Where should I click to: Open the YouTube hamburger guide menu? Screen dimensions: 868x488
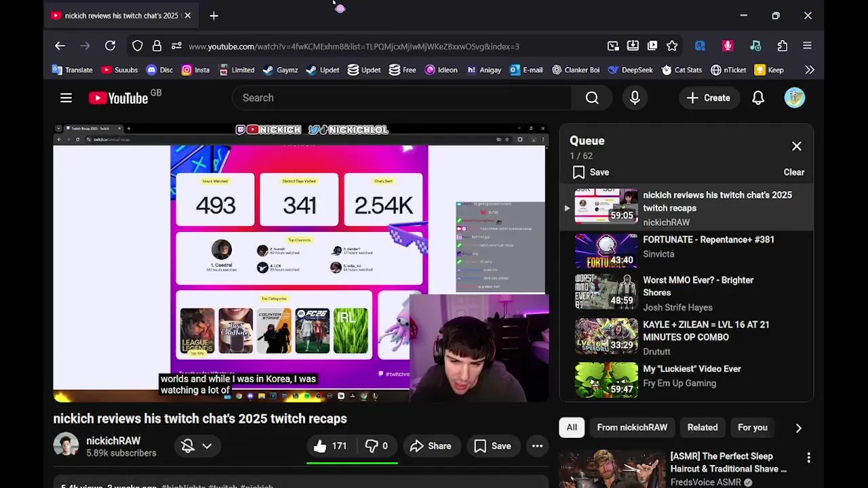(x=66, y=98)
